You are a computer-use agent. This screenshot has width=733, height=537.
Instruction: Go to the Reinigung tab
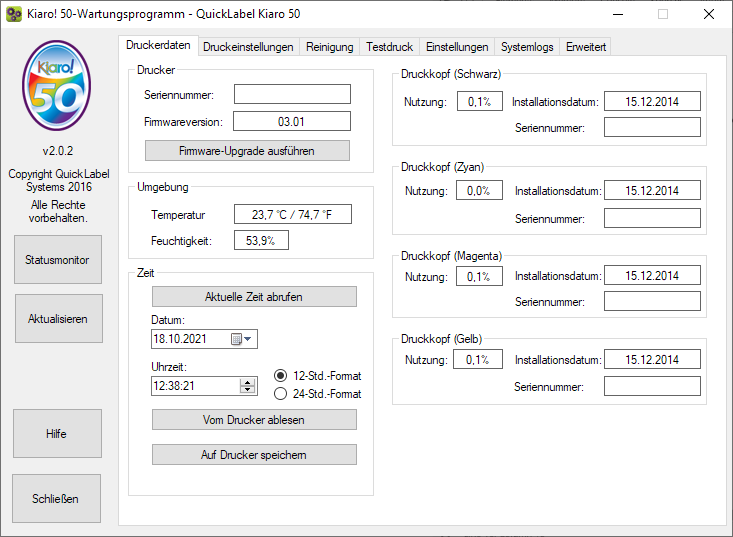pos(330,47)
